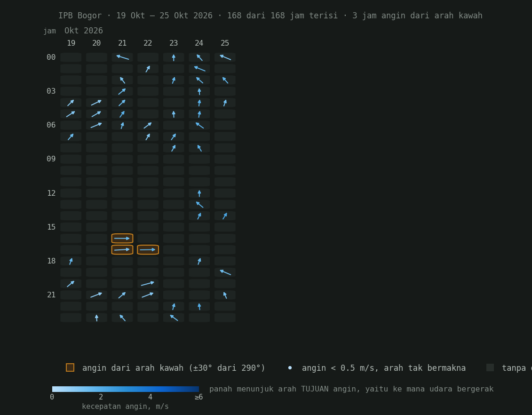Select the wind arrow for 19 Okt at 18:00
The width and height of the screenshot is (532, 415).
(71, 261)
